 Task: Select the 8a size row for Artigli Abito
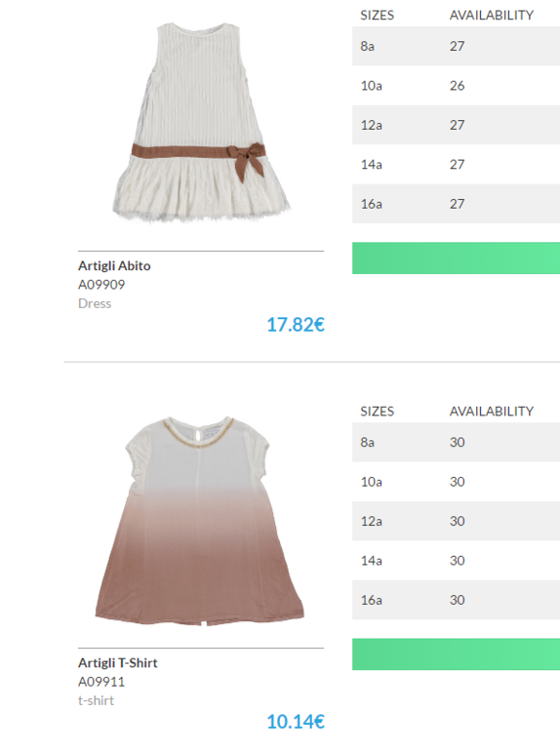(x=456, y=46)
